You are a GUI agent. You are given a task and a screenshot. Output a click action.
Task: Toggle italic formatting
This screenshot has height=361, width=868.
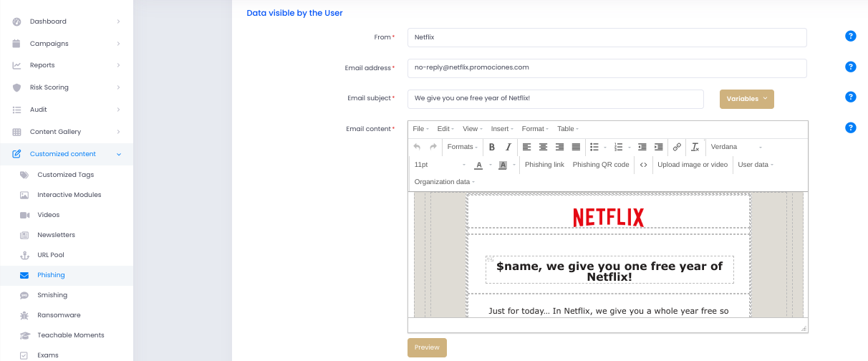point(508,147)
